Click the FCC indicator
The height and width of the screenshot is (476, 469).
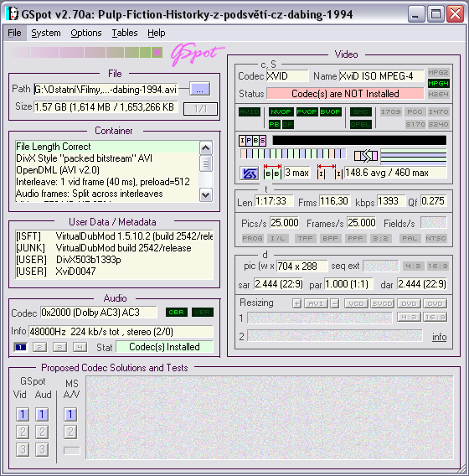pos(415,112)
